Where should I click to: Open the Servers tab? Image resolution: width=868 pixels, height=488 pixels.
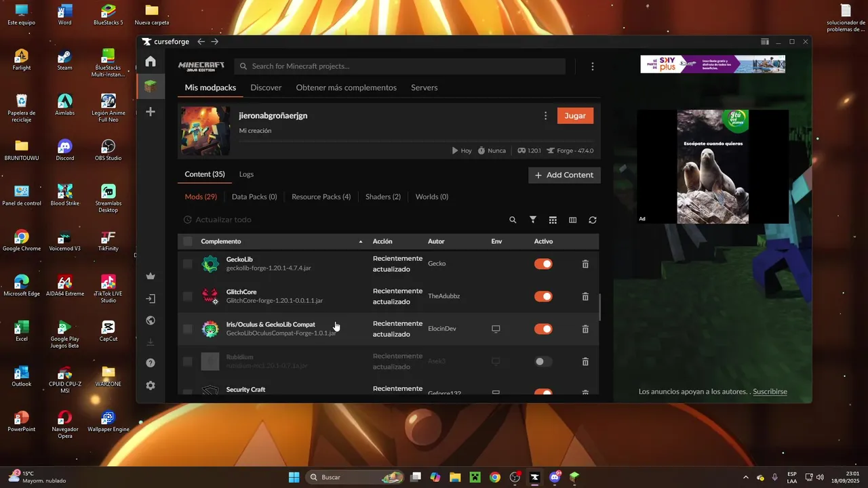[425, 88]
